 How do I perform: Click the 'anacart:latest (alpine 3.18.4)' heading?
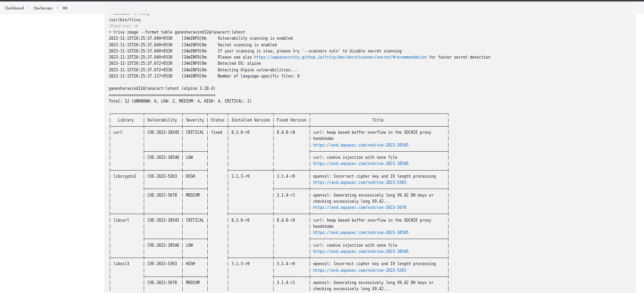[162, 88]
